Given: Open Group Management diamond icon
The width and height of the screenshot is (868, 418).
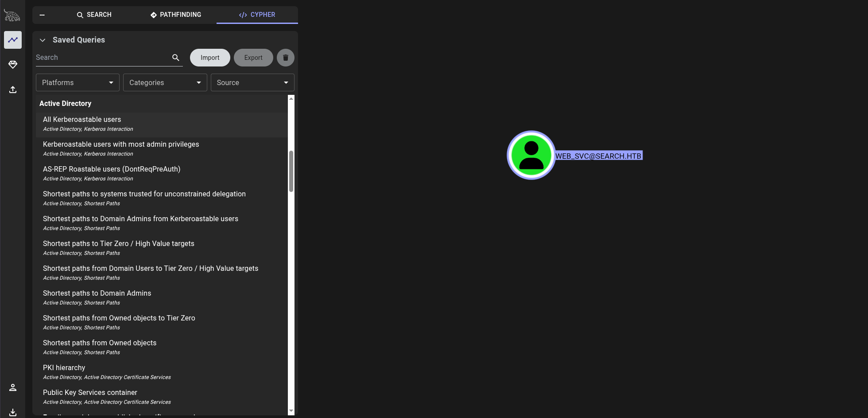Looking at the screenshot, I should tap(13, 65).
